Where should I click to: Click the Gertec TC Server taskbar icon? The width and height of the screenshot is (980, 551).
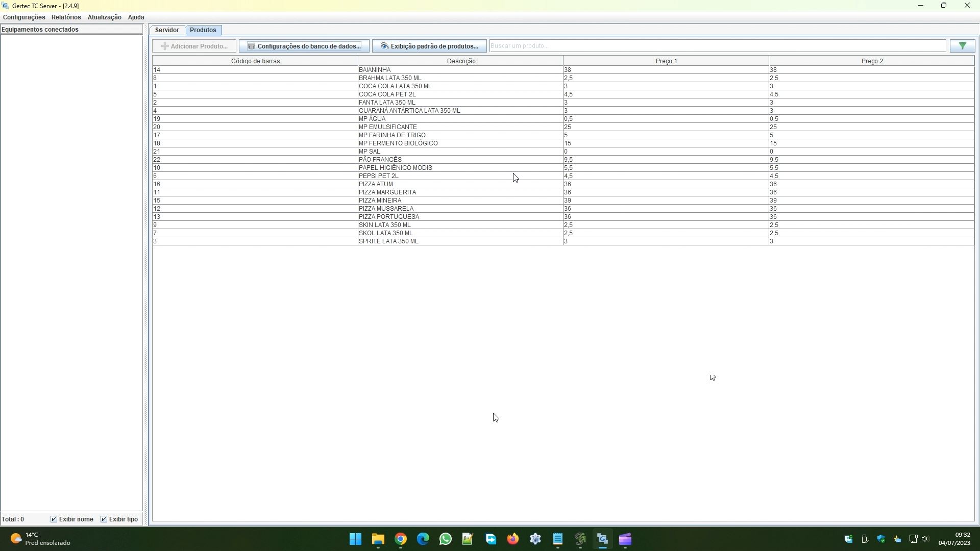click(603, 539)
